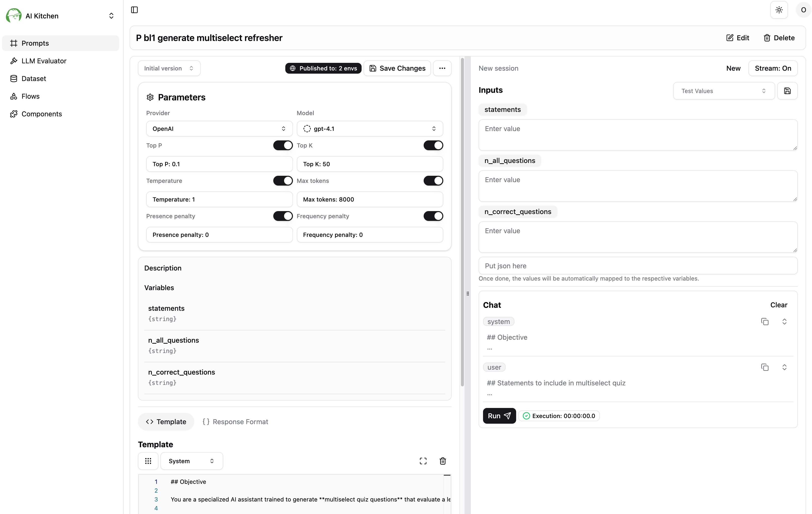Turn off the Max tokens switch

[433, 181]
